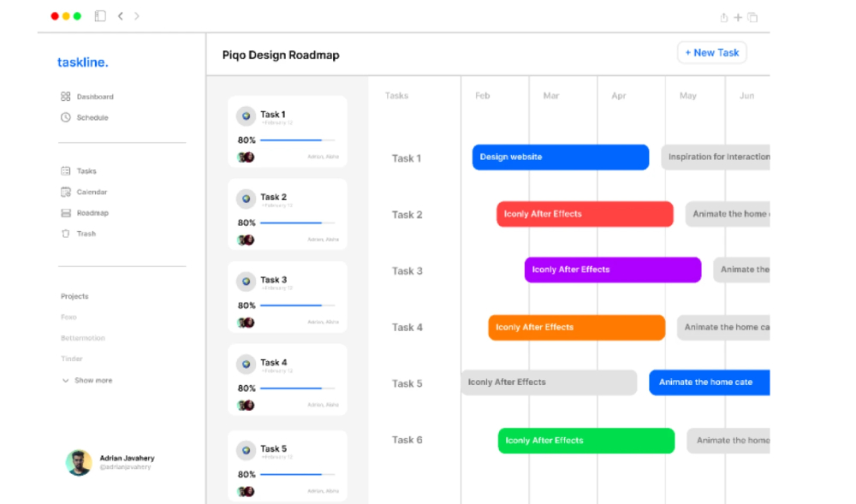
Task: Click the share icon in the titlebar
Action: (x=723, y=15)
